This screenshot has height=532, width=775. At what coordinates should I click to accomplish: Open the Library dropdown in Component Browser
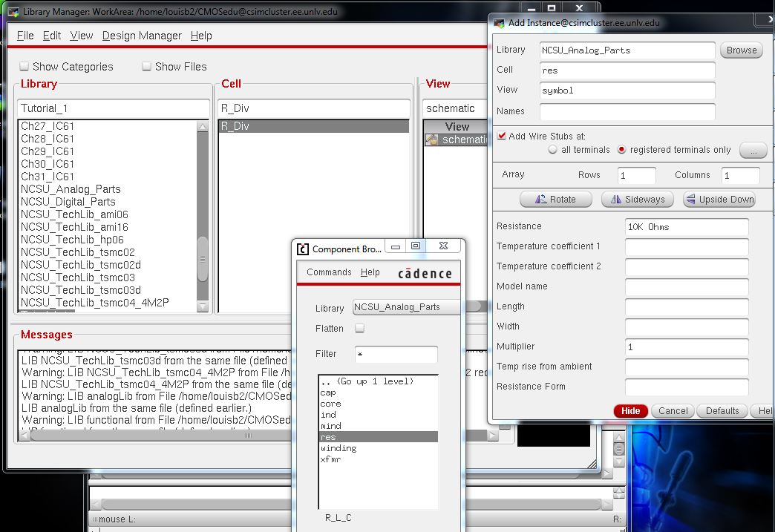[406, 307]
